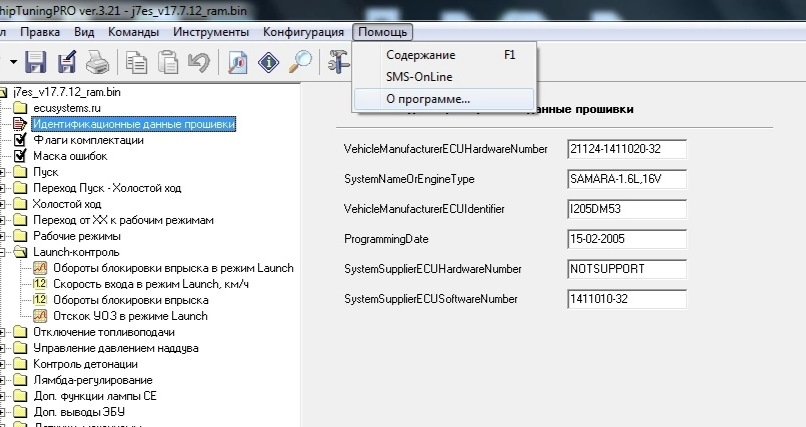The width and height of the screenshot is (806, 427).
Task: Click the ProgrammingDate label text
Action: pos(386,239)
